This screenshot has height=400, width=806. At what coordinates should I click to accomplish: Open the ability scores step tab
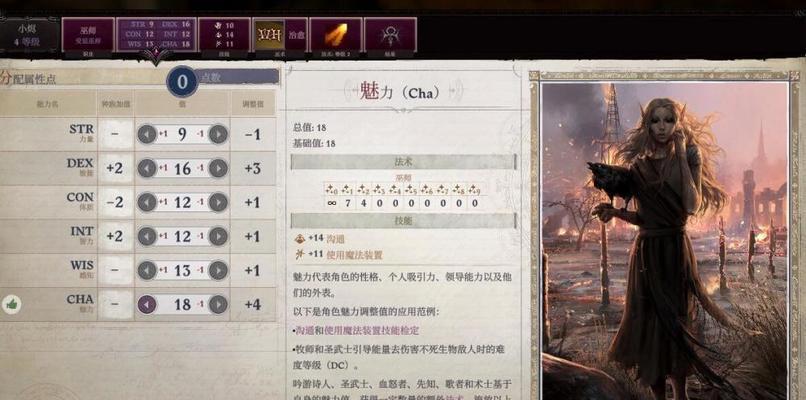156,35
